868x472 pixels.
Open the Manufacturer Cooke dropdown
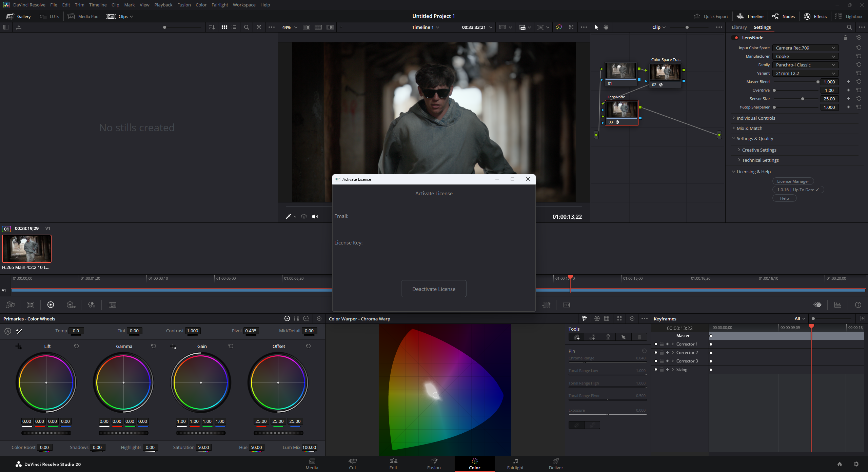tap(805, 56)
